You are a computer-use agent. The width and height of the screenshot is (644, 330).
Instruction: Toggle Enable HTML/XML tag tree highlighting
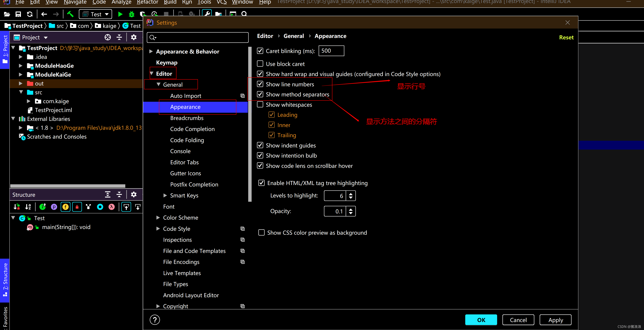(261, 183)
